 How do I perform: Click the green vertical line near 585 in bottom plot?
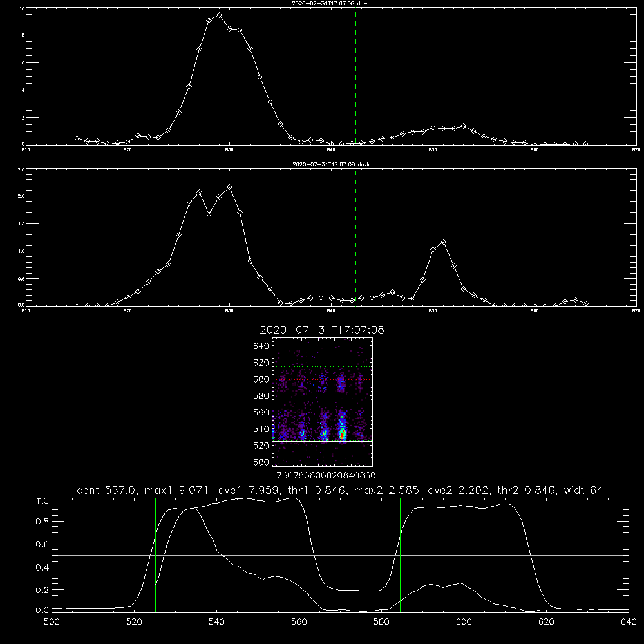point(400,554)
